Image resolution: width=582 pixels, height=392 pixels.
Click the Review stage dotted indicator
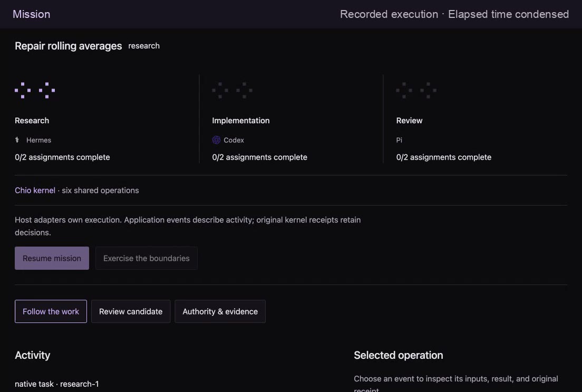[416, 90]
